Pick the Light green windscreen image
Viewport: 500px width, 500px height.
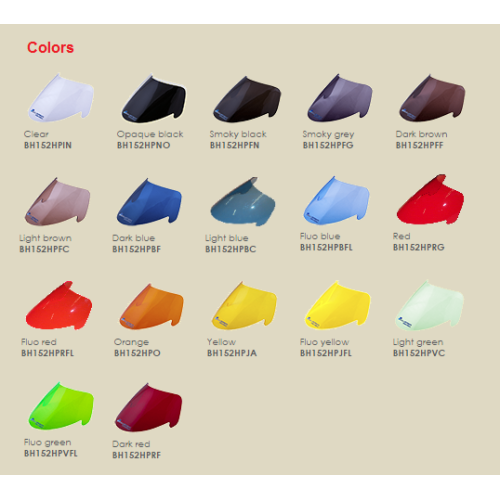[430, 306]
